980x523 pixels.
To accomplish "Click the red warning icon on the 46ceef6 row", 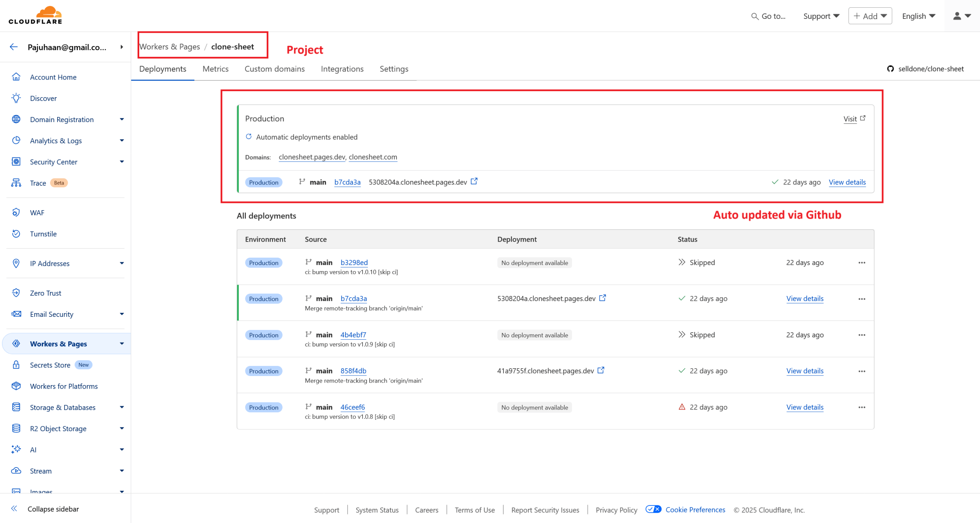I will coord(682,407).
